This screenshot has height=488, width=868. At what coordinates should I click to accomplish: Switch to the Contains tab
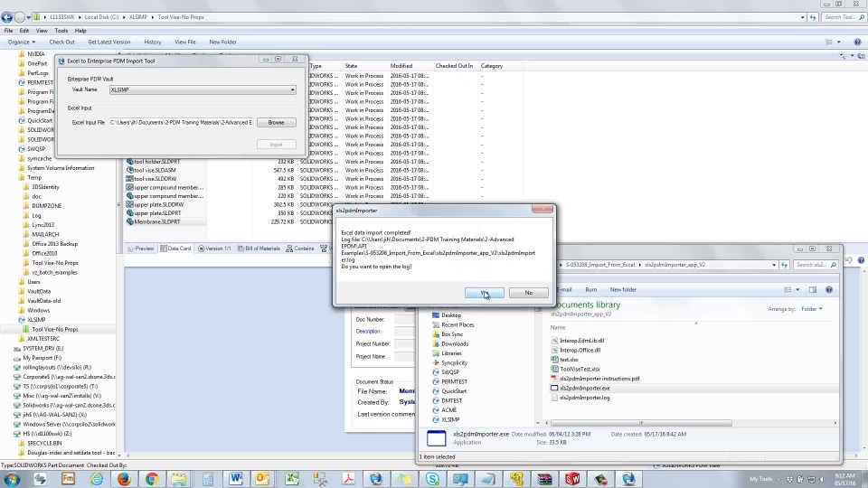point(300,249)
